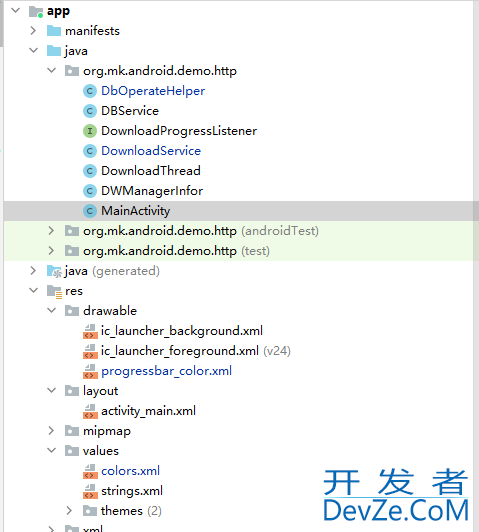479x532 pixels.
Task: Expand the (test) package
Action: [51, 251]
